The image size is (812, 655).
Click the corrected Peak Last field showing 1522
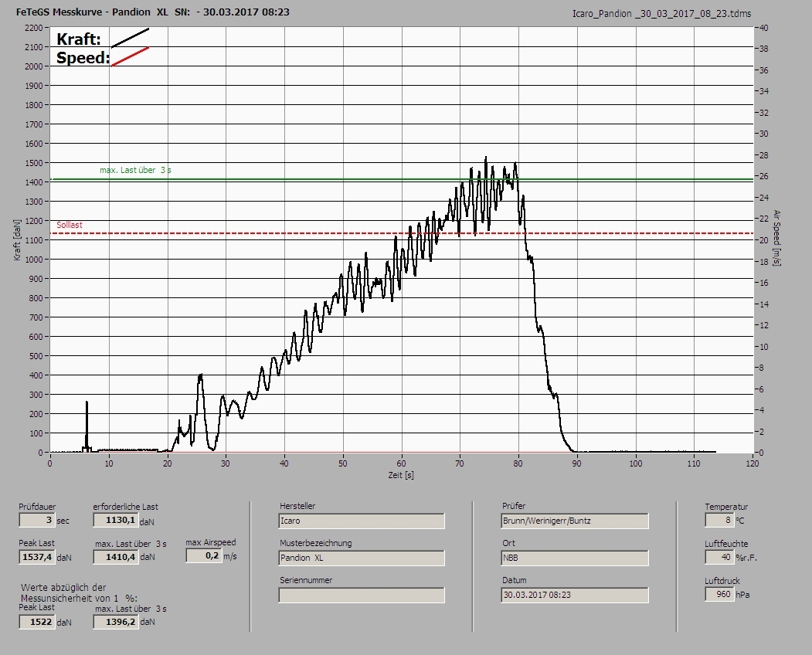37,622
